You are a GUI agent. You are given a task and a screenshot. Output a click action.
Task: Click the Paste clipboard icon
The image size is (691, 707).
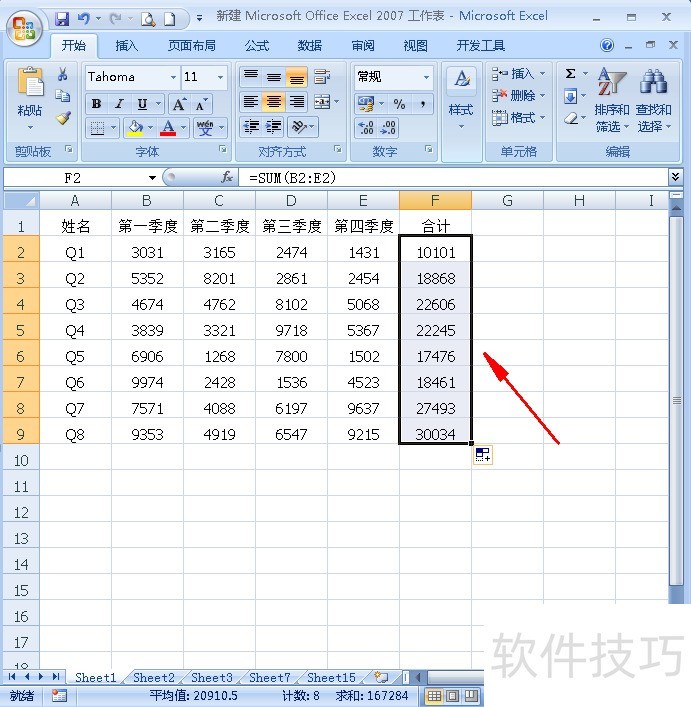click(x=30, y=82)
